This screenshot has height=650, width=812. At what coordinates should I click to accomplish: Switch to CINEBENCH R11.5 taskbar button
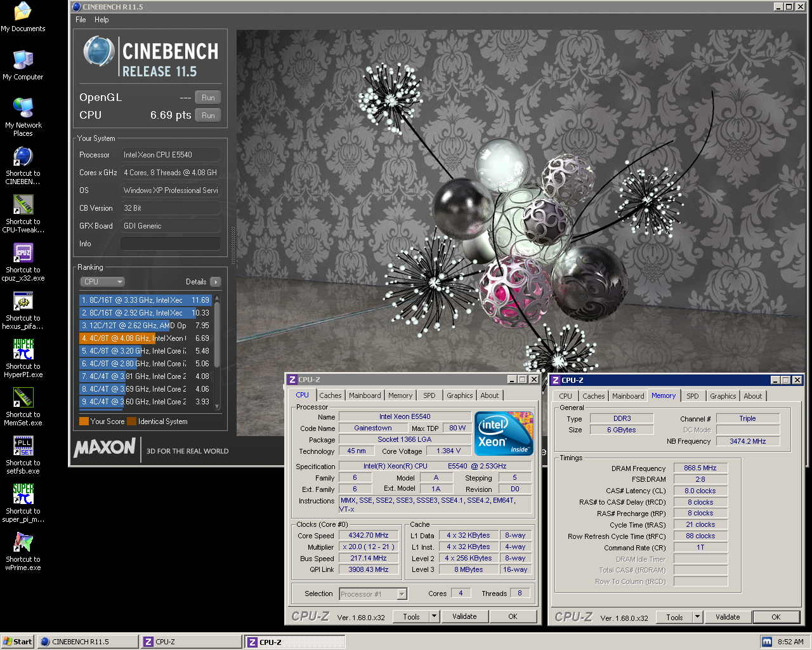(88, 642)
